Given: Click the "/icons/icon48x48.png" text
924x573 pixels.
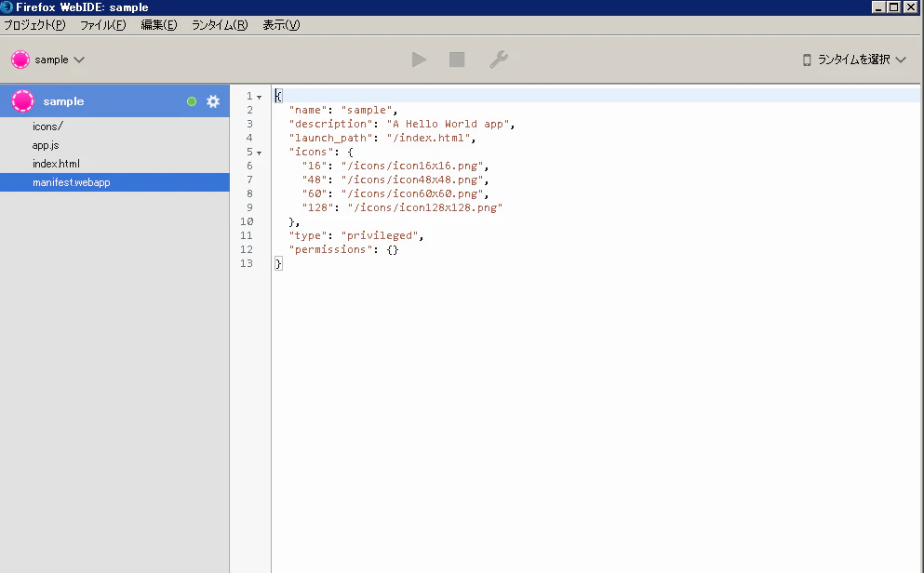Looking at the screenshot, I should tap(412, 180).
